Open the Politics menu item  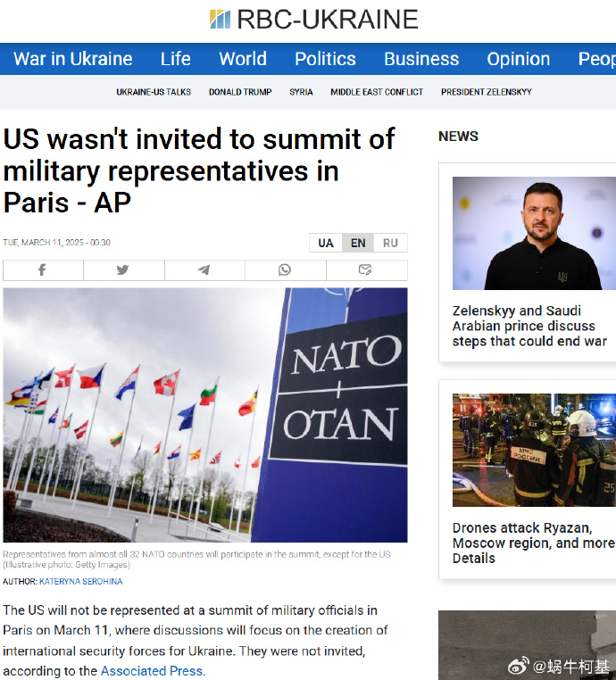pyautogui.click(x=325, y=59)
